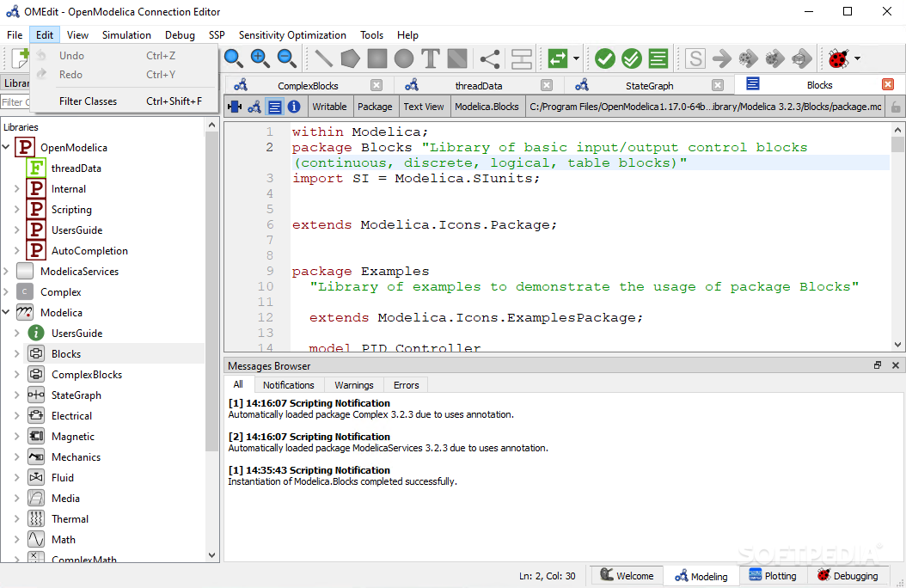
Task: Choose Filter Classes in Edit menu
Action: pyautogui.click(x=125, y=101)
